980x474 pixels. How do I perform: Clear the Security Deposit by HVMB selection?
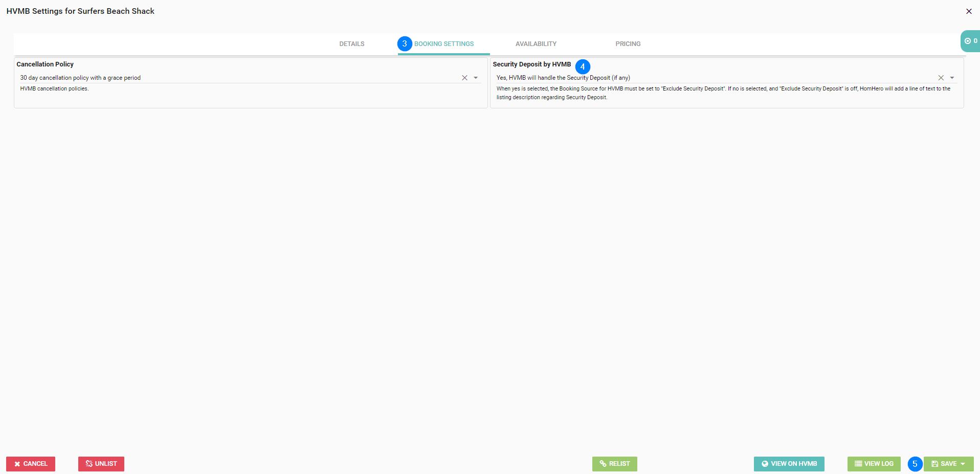pyautogui.click(x=941, y=78)
